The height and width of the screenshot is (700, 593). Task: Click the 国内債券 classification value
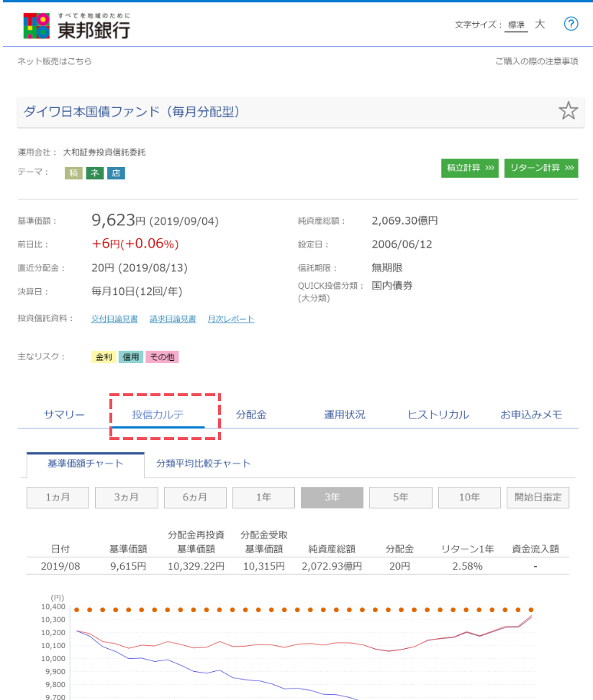click(x=392, y=286)
